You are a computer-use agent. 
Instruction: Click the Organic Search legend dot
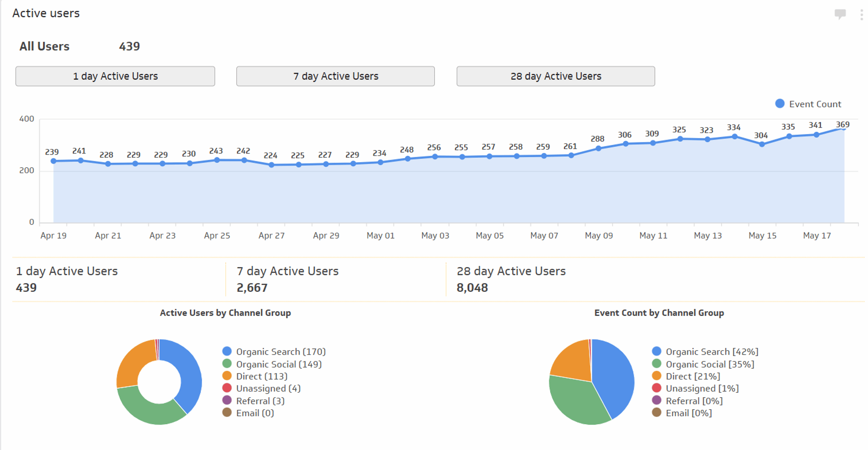click(x=227, y=351)
